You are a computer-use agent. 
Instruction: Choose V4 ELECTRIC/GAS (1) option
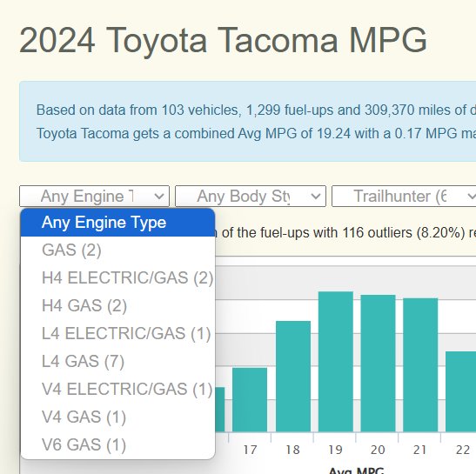[117, 389]
